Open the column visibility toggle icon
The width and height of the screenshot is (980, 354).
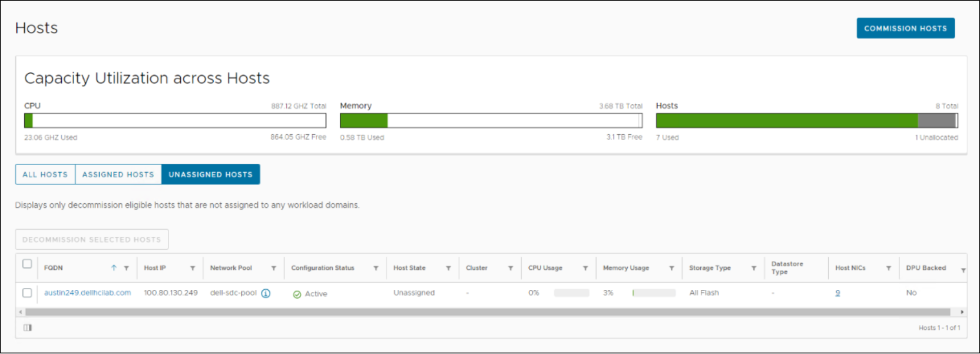coord(28,327)
